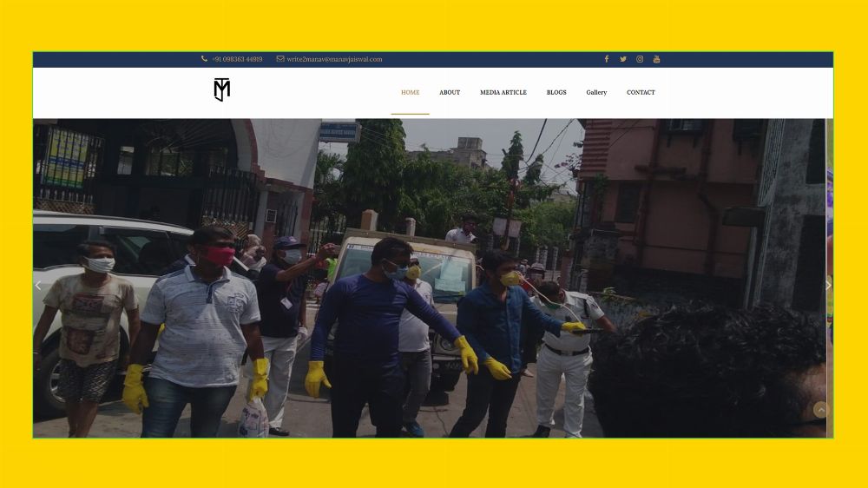This screenshot has height=488, width=868.
Task: Open the ABOUT page from navigation
Action: (450, 92)
